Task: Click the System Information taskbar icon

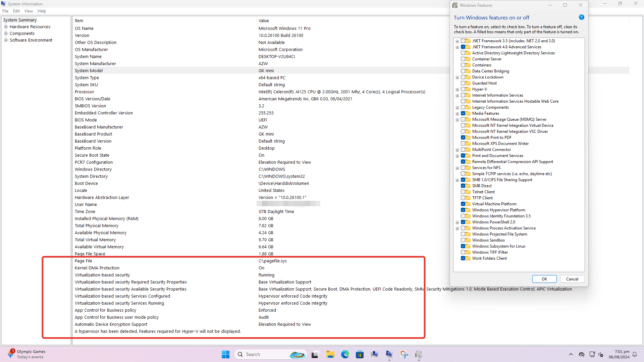Action: click(x=389, y=354)
